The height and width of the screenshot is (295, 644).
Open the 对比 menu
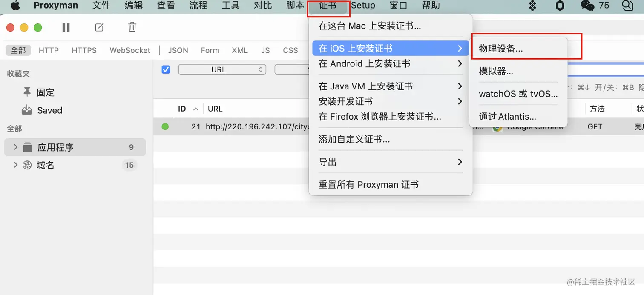click(x=263, y=6)
